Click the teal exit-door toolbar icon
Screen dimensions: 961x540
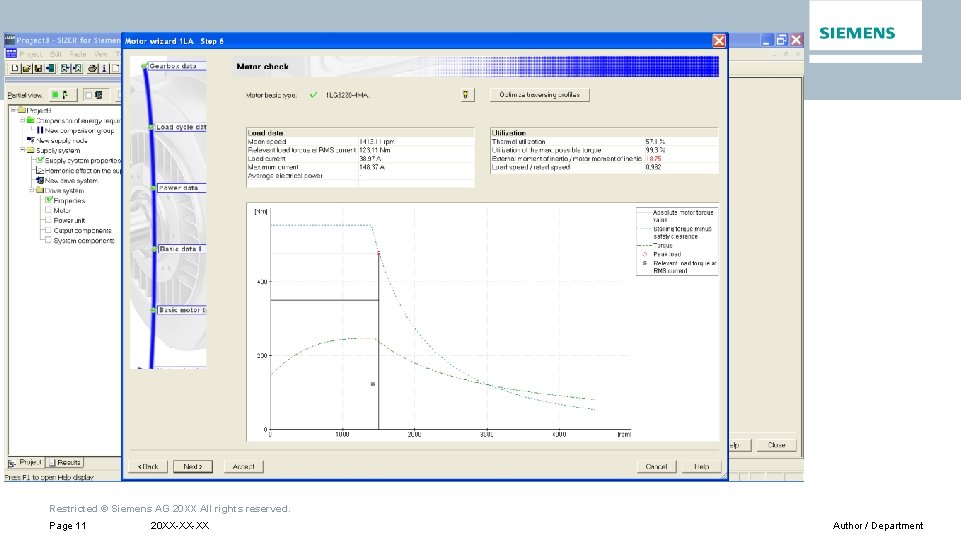pos(50,68)
